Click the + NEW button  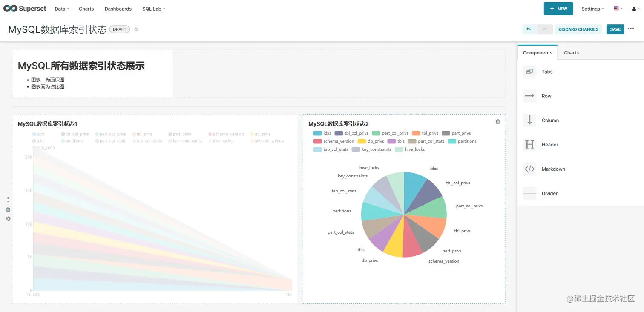[x=558, y=9]
